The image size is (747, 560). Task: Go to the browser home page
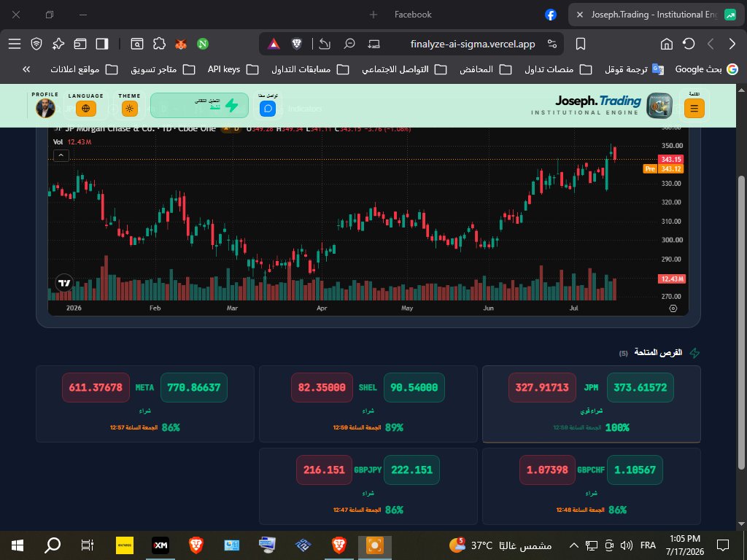tap(667, 44)
